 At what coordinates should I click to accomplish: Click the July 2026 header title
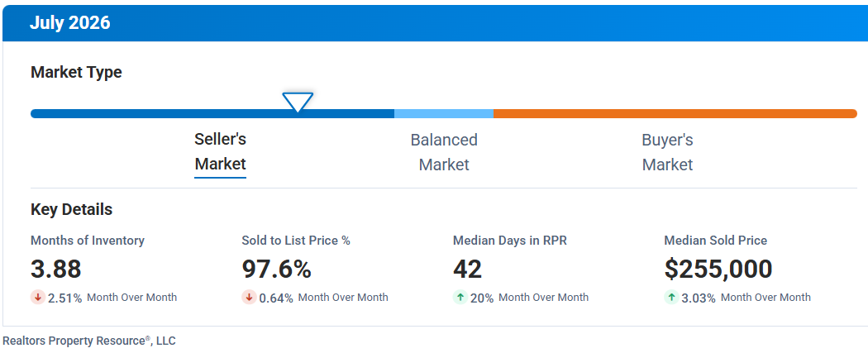[x=69, y=22]
